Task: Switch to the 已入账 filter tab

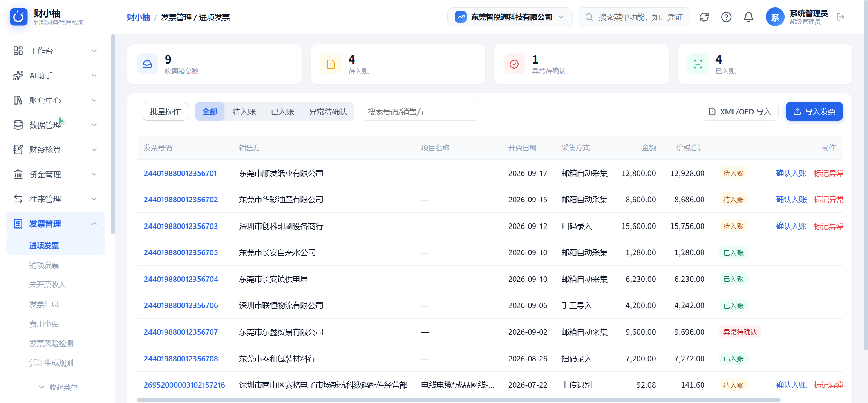Action: (282, 112)
